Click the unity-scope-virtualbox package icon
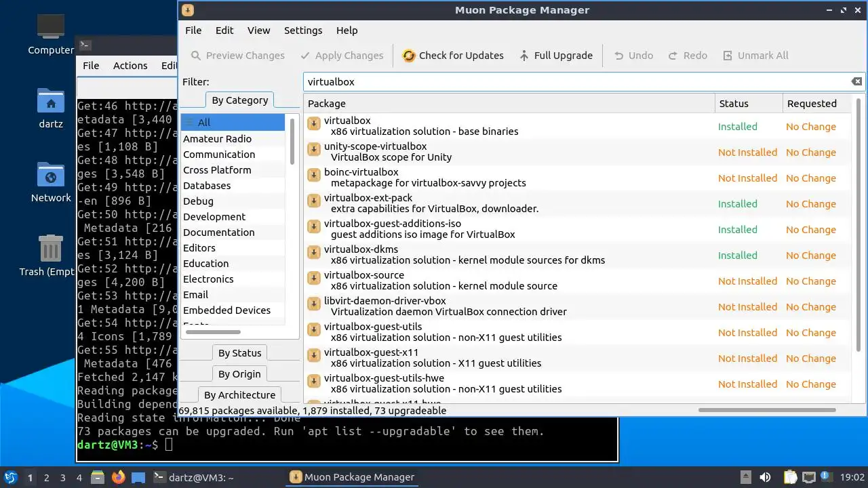Screen dimensions: 868x488 314,149
